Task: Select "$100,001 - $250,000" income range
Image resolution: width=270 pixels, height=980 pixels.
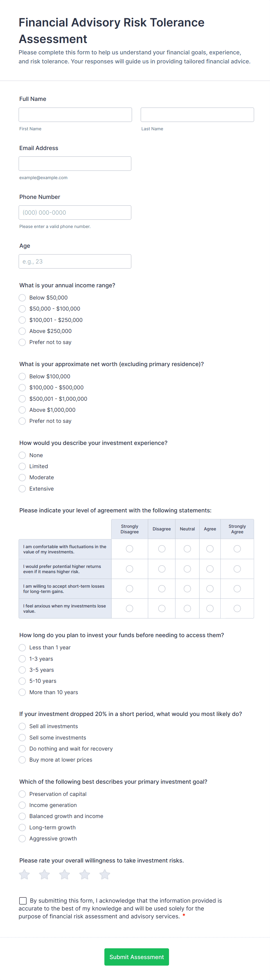Action: 22,320
